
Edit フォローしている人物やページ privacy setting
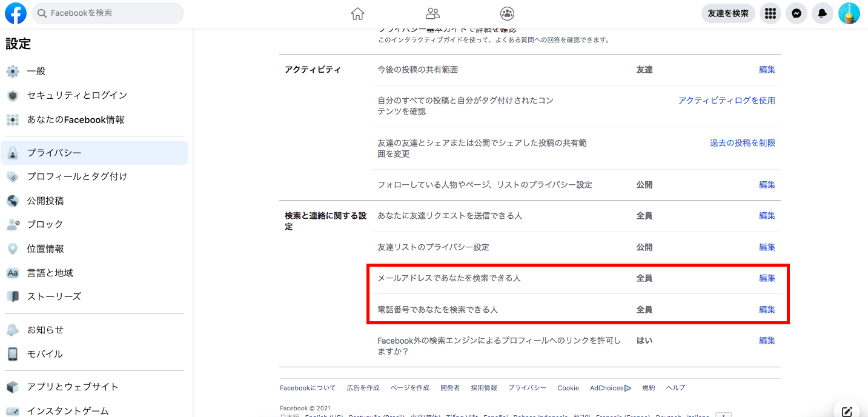(767, 185)
